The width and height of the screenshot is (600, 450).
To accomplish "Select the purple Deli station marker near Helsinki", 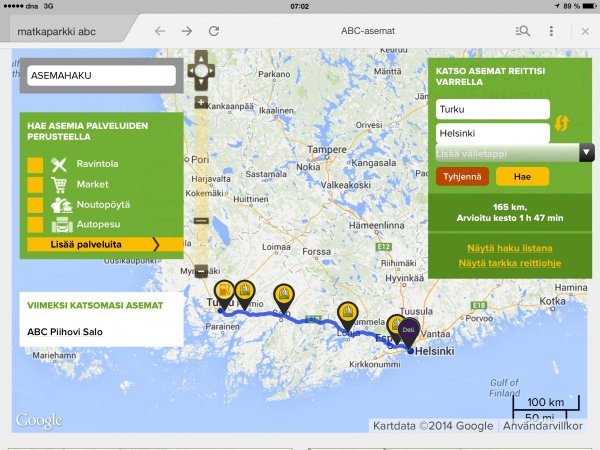I will point(407,329).
